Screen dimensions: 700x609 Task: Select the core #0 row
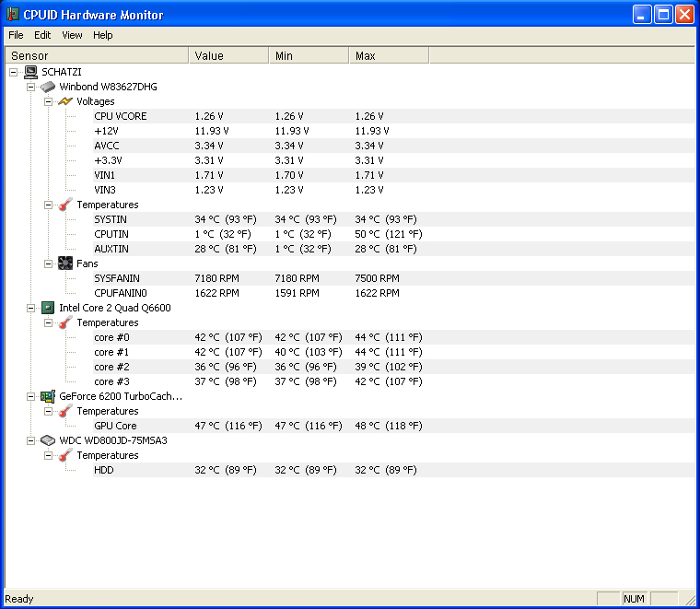click(394, 337)
